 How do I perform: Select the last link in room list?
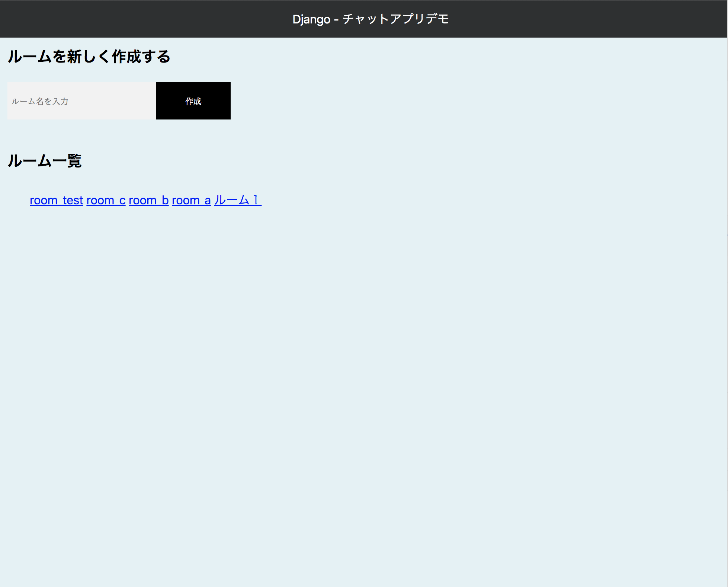point(238,200)
